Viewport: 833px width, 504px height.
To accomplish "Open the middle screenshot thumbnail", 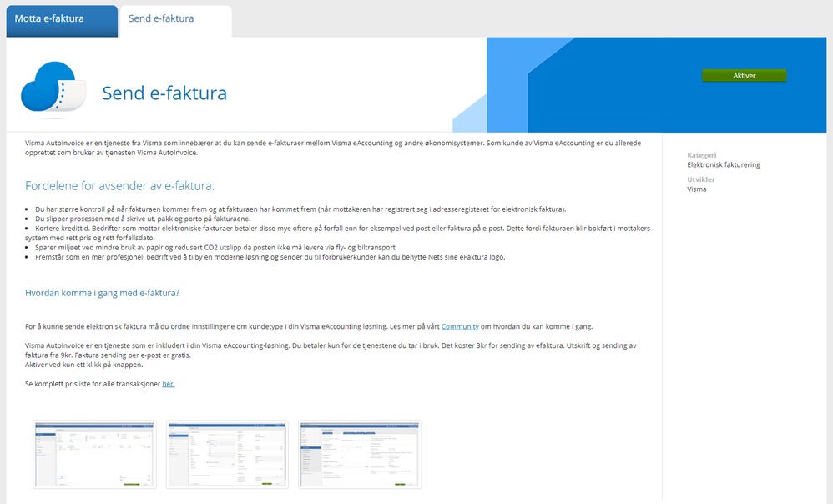I will click(x=227, y=455).
